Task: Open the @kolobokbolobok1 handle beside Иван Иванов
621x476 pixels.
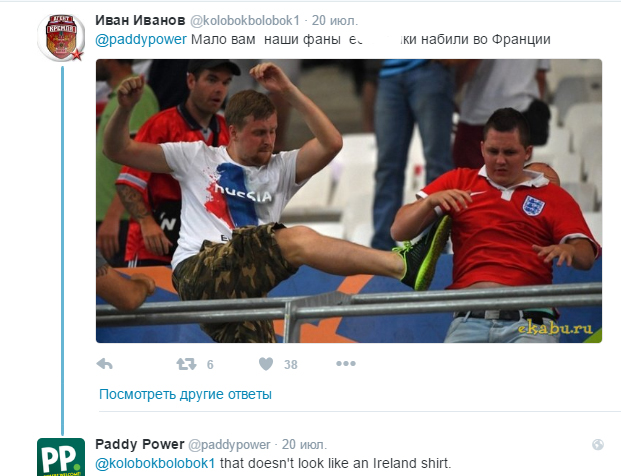Action: point(245,21)
